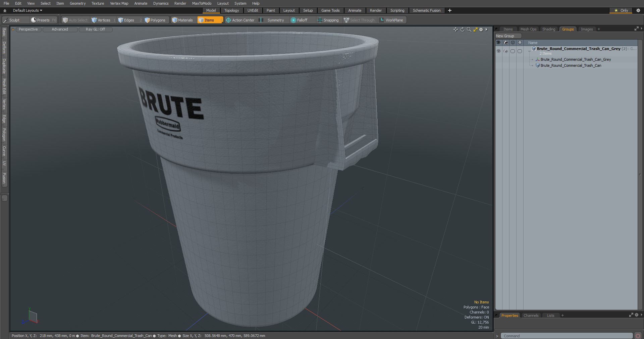Click the visibility eye column header

pos(498,43)
